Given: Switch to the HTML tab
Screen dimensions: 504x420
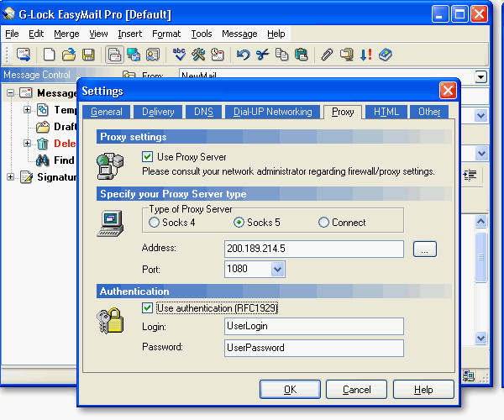Looking at the screenshot, I should [386, 112].
